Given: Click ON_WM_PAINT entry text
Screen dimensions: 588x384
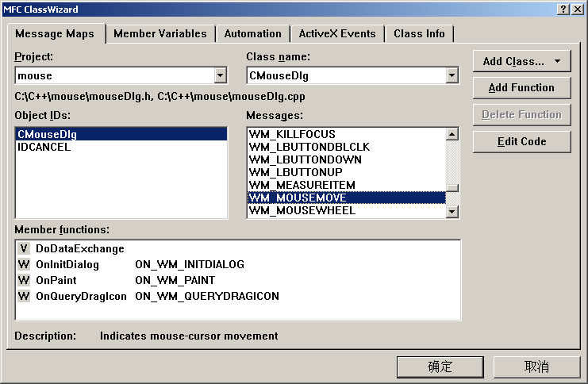Looking at the screenshot, I should click(175, 280).
